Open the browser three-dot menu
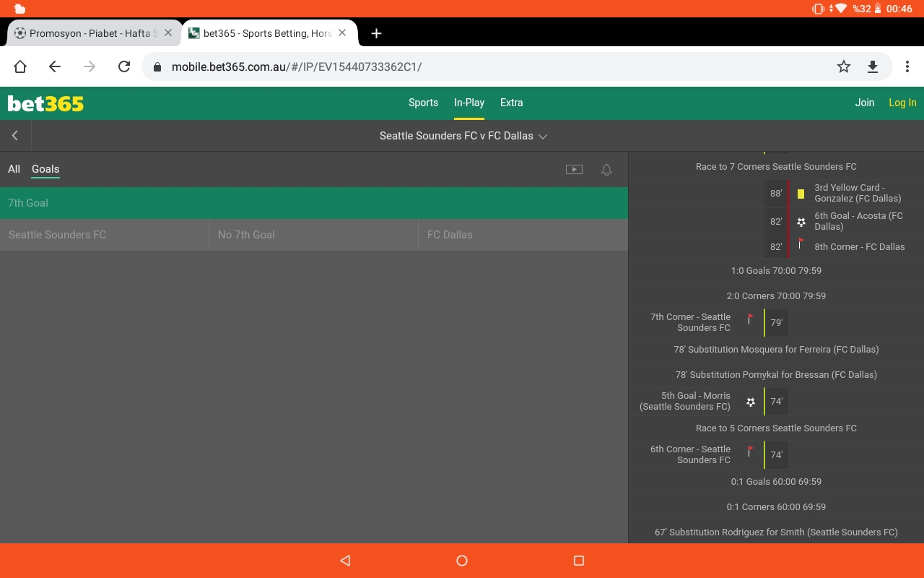Screen dimensions: 924x578 point(907,66)
